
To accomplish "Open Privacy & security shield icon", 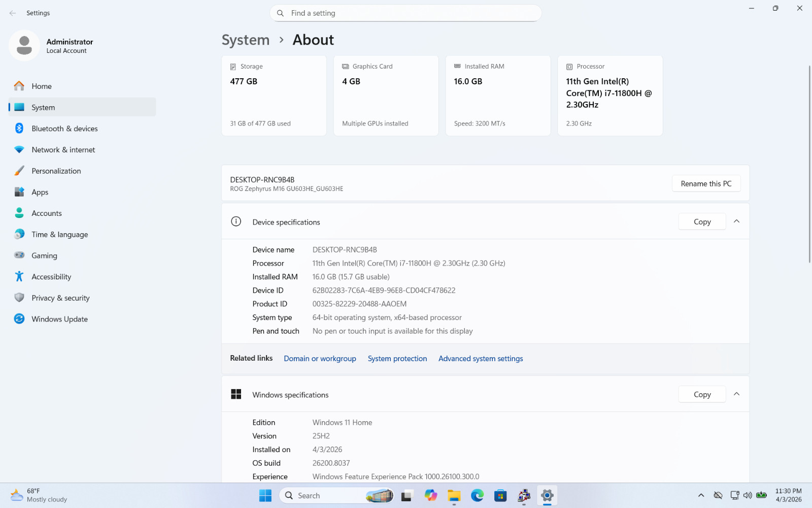I will (19, 298).
